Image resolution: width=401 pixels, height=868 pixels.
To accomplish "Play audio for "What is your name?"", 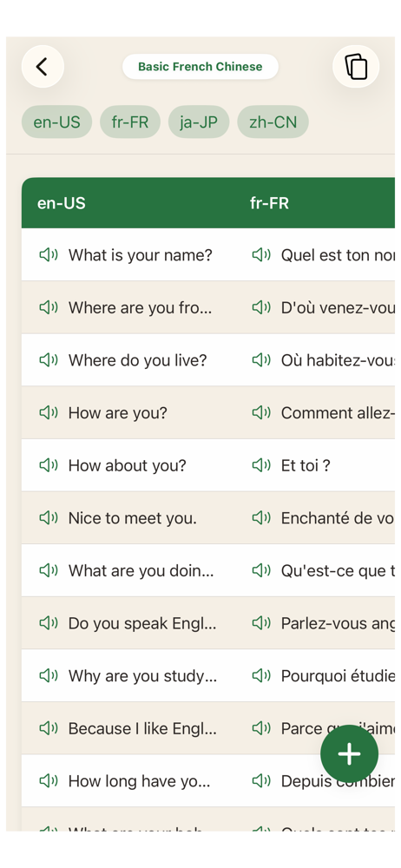I will click(49, 254).
